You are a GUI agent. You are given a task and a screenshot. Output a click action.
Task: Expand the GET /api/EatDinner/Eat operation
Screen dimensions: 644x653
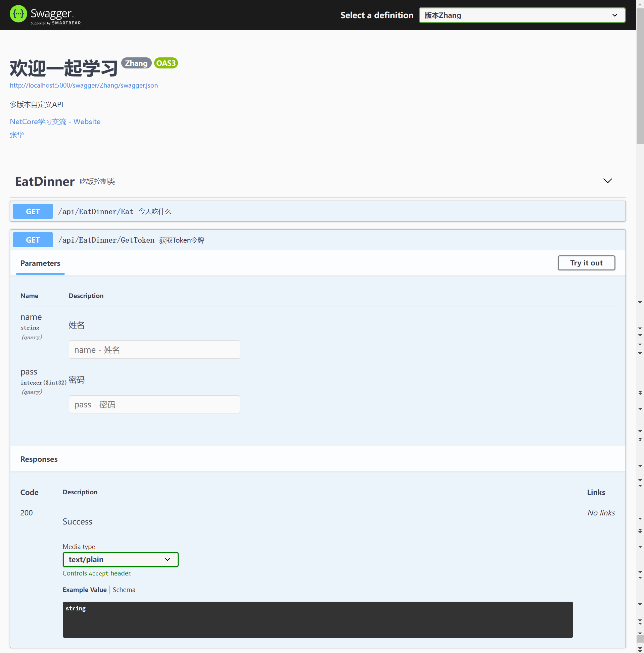coord(318,211)
